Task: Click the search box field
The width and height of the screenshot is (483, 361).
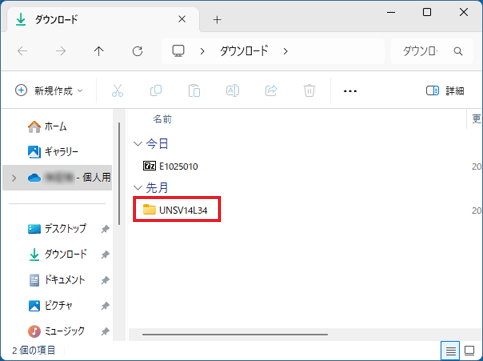Action: coord(432,51)
